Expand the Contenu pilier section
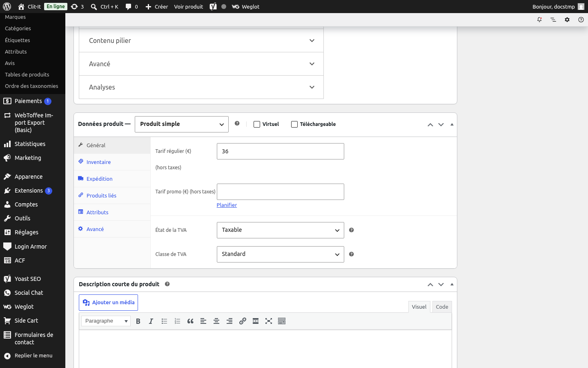 [x=201, y=40]
